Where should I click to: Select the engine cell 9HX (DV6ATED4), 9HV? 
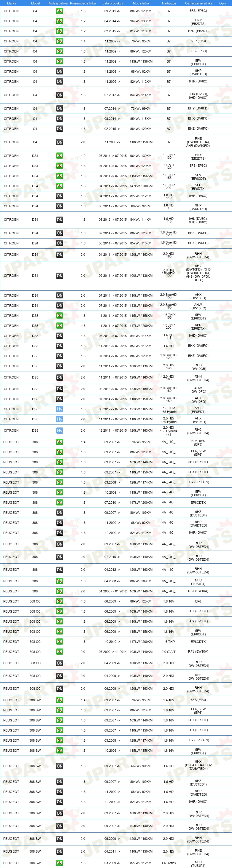point(198,766)
